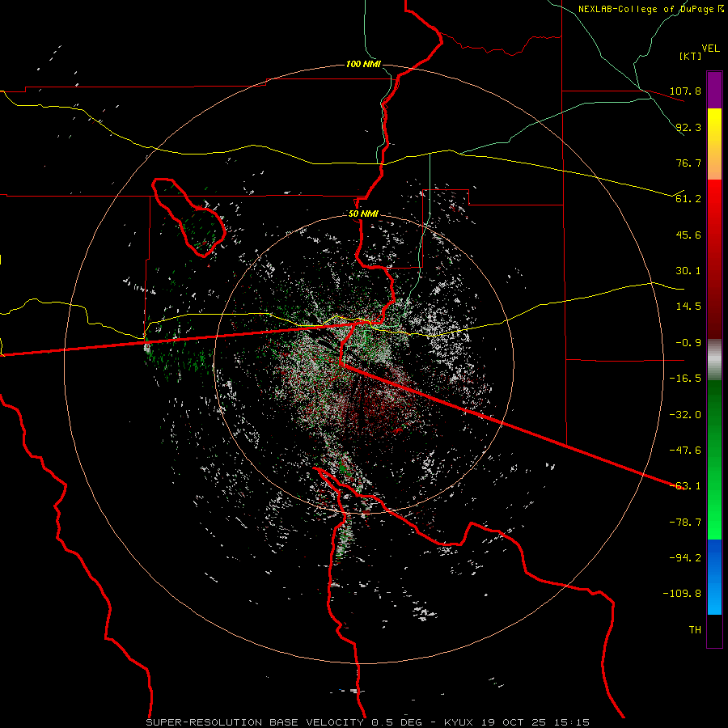Click the TH legend label
The height and width of the screenshot is (728, 728).
pos(695,630)
